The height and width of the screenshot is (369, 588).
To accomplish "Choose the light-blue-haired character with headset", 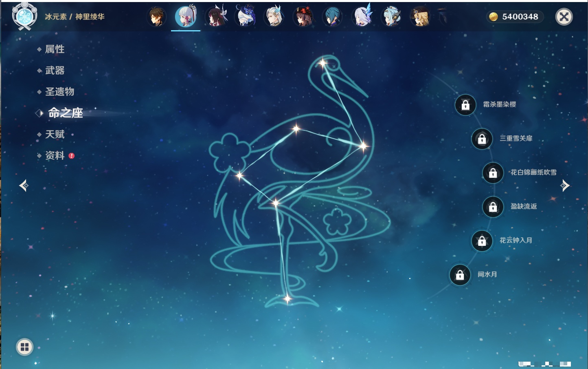I will [x=391, y=17].
